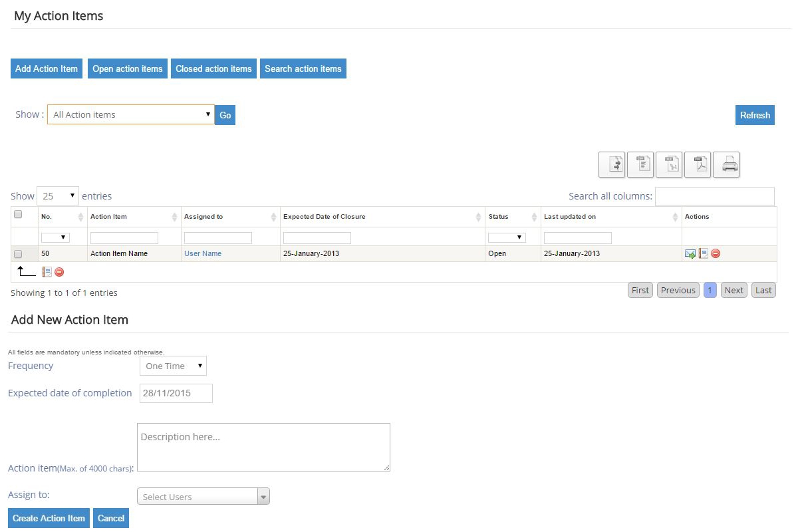Click inside the Search all columns field
Screen dimensions: 798x532
pyautogui.click(x=715, y=196)
